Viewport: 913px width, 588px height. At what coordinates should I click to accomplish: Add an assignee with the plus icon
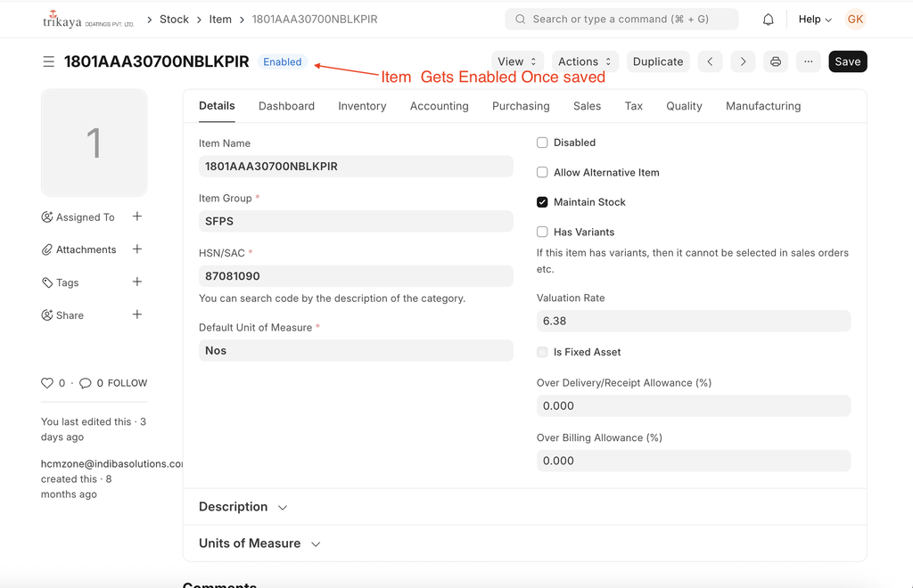137,216
